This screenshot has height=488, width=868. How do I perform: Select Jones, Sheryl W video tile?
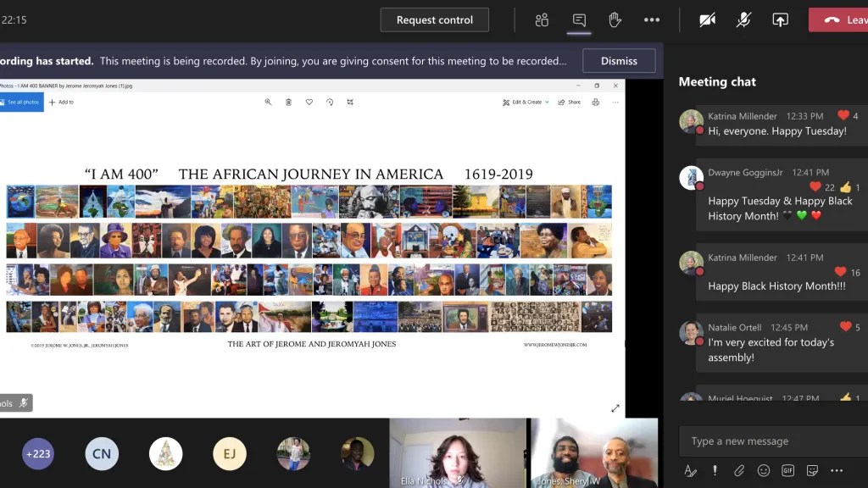tap(594, 452)
